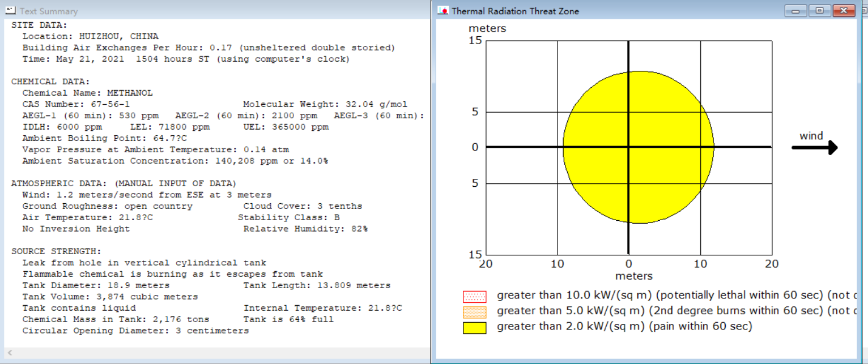This screenshot has width=868, height=364.
Task: Click the orange 5.0 kW legend swatch
Action: click(x=474, y=312)
